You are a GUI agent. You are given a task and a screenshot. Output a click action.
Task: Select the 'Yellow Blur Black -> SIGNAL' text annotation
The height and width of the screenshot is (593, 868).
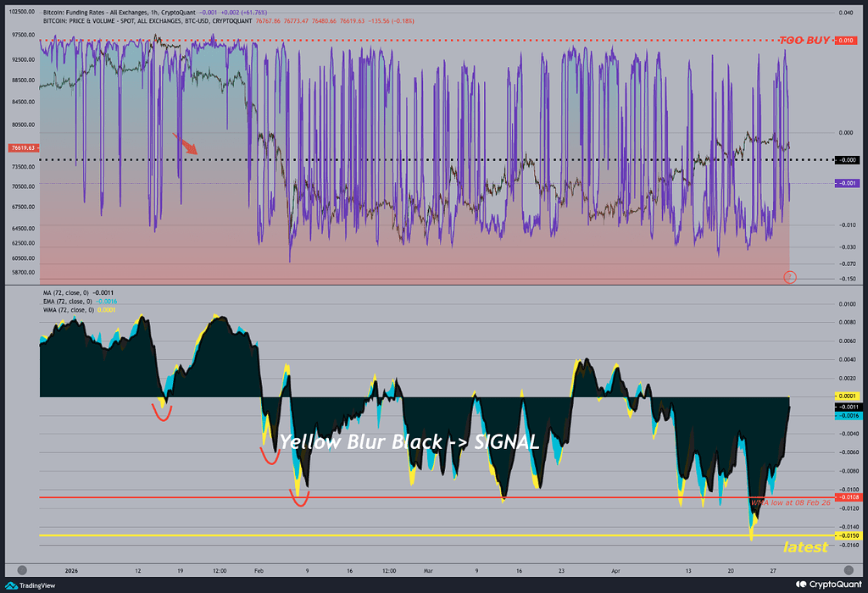click(409, 441)
